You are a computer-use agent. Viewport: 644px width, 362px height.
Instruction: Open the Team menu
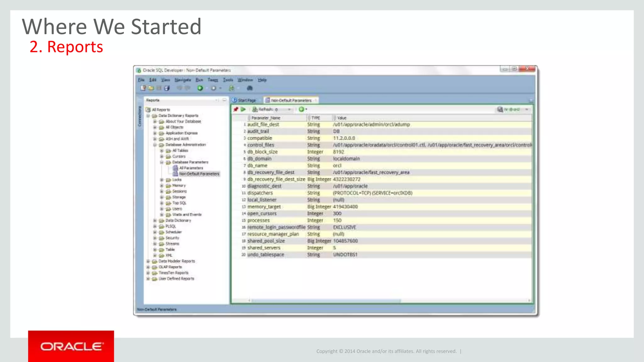[213, 80]
